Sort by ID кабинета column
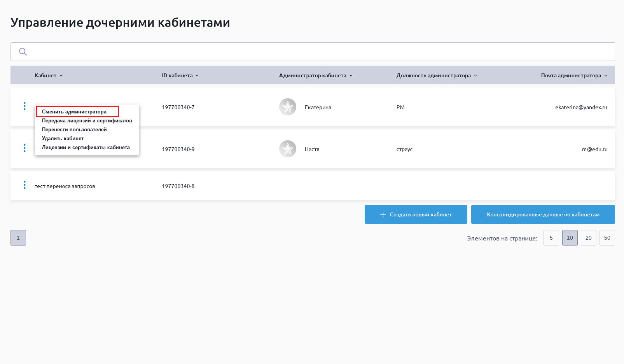The height and width of the screenshot is (364, 624). [180, 75]
